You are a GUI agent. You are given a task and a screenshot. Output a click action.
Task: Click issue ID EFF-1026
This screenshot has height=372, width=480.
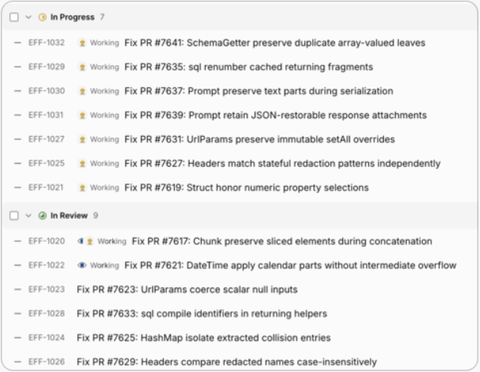click(46, 362)
